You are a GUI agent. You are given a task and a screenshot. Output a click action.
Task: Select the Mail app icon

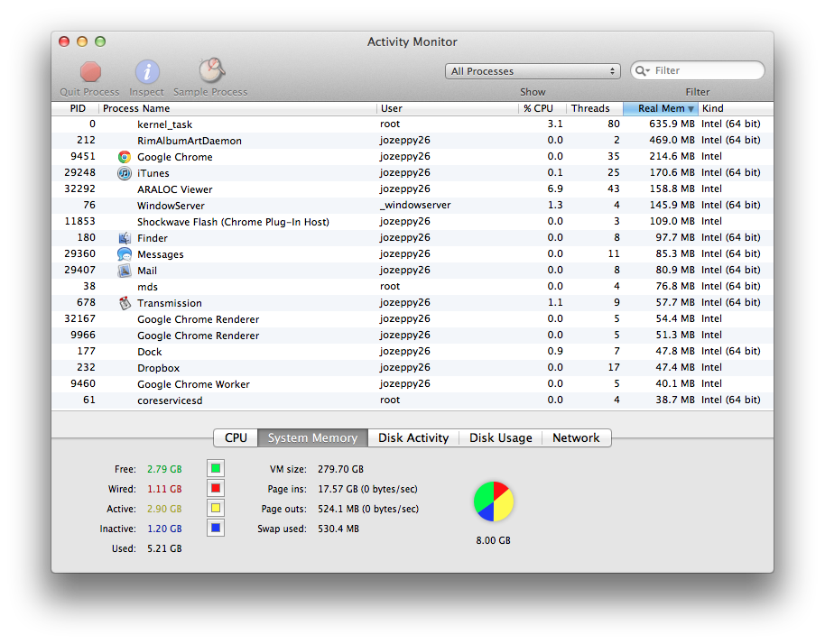point(125,271)
